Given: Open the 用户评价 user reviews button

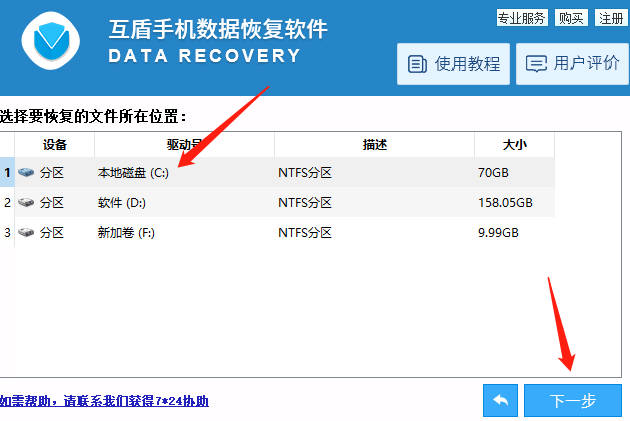Looking at the screenshot, I should pyautogui.click(x=572, y=64).
